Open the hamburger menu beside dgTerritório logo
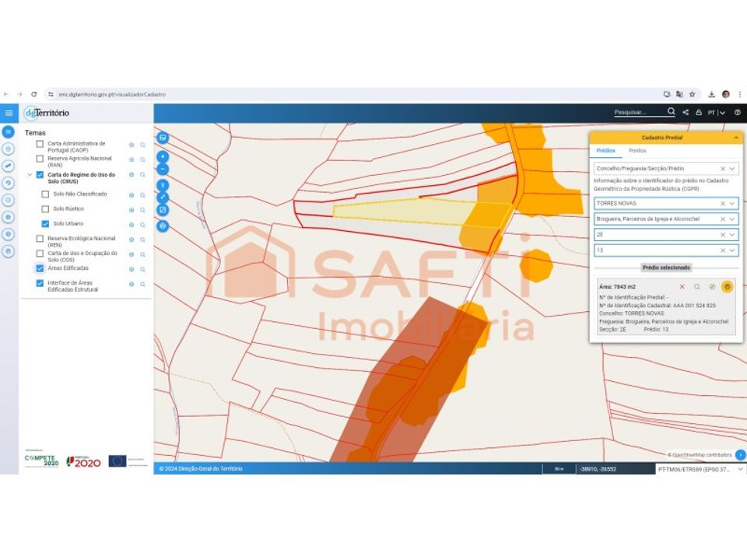The width and height of the screenshot is (747, 560). point(9,113)
